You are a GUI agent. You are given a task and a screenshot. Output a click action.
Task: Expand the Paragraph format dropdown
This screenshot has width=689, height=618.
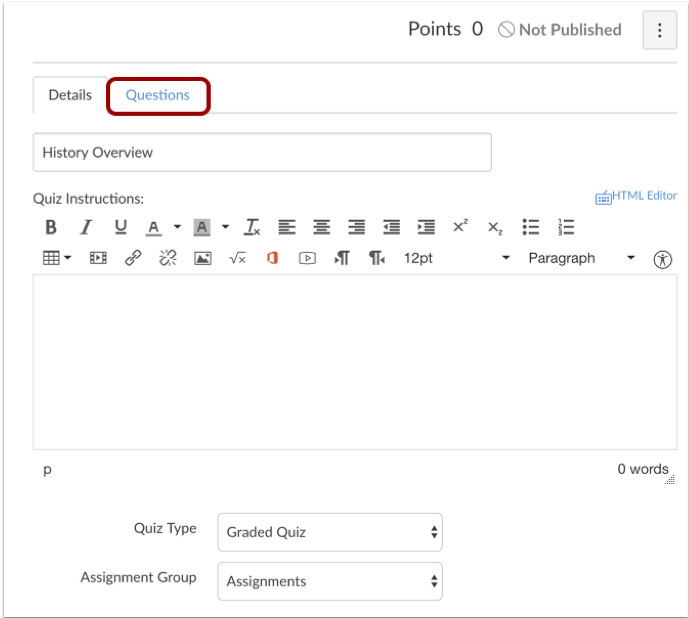[581, 258]
